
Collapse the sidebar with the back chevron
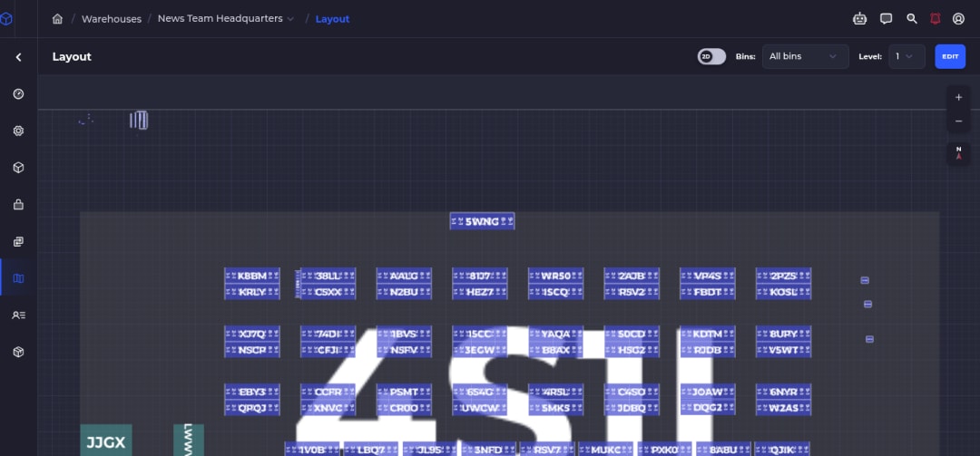point(19,57)
